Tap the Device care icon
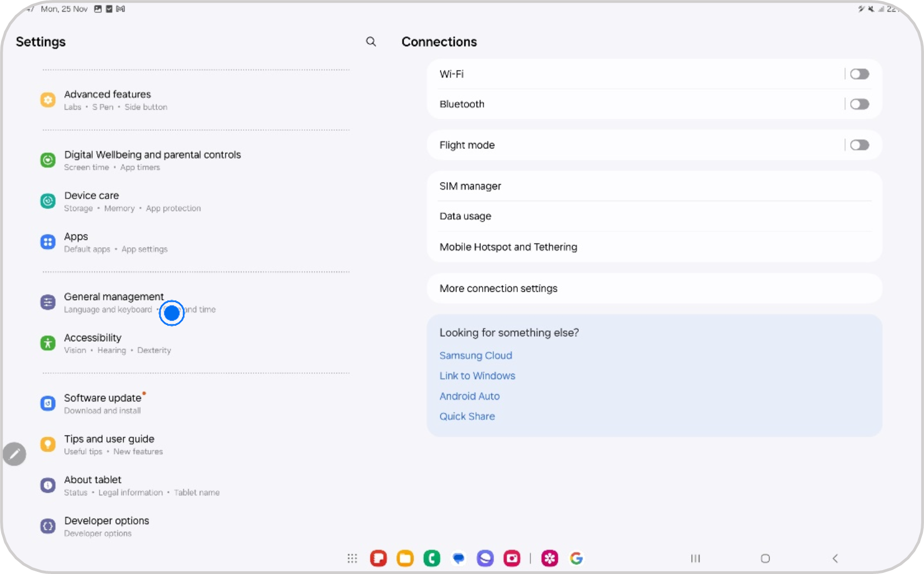The height and width of the screenshot is (574, 924). 48,201
